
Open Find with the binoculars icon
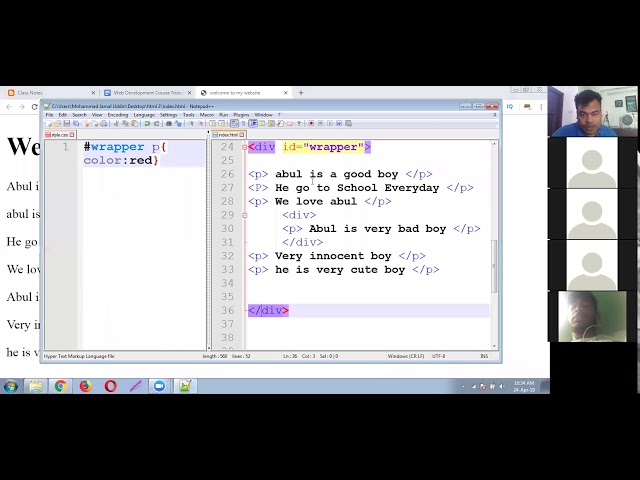coord(169,123)
